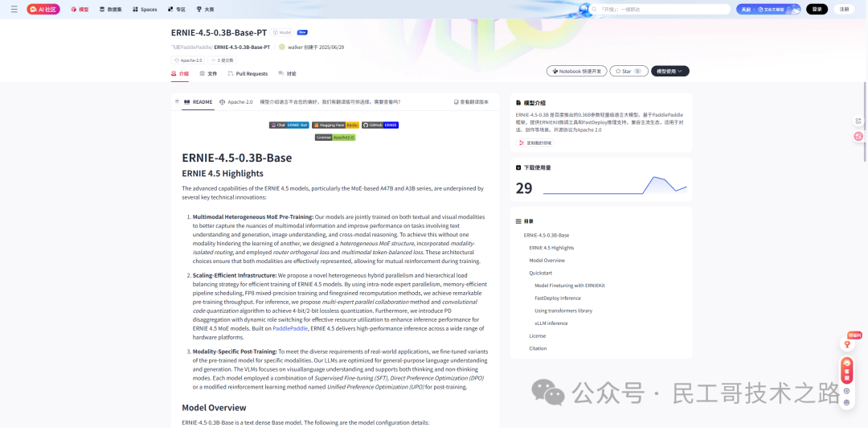Image resolution: width=868 pixels, height=428 pixels.
Task: Jump to Model Finetuning with ERNIEKit
Action: click(570, 286)
